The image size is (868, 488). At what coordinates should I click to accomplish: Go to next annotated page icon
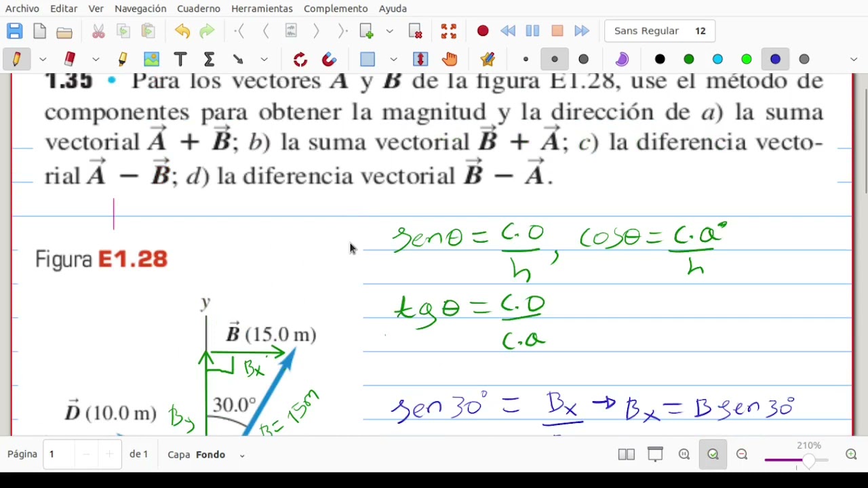pos(291,31)
